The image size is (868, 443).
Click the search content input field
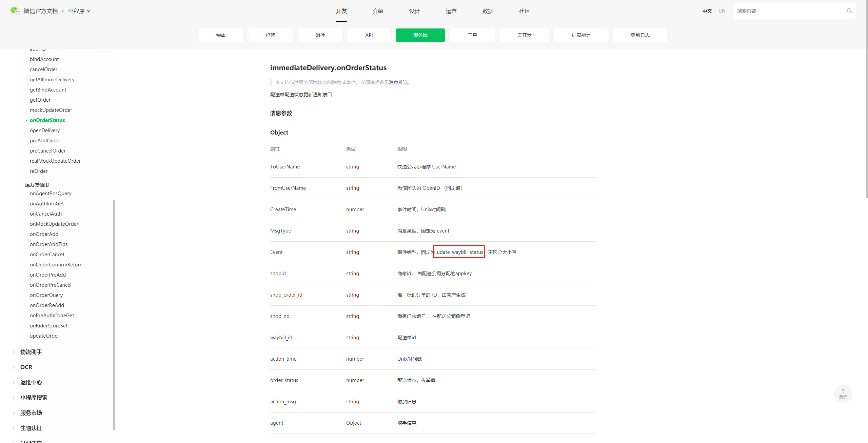tap(790, 11)
